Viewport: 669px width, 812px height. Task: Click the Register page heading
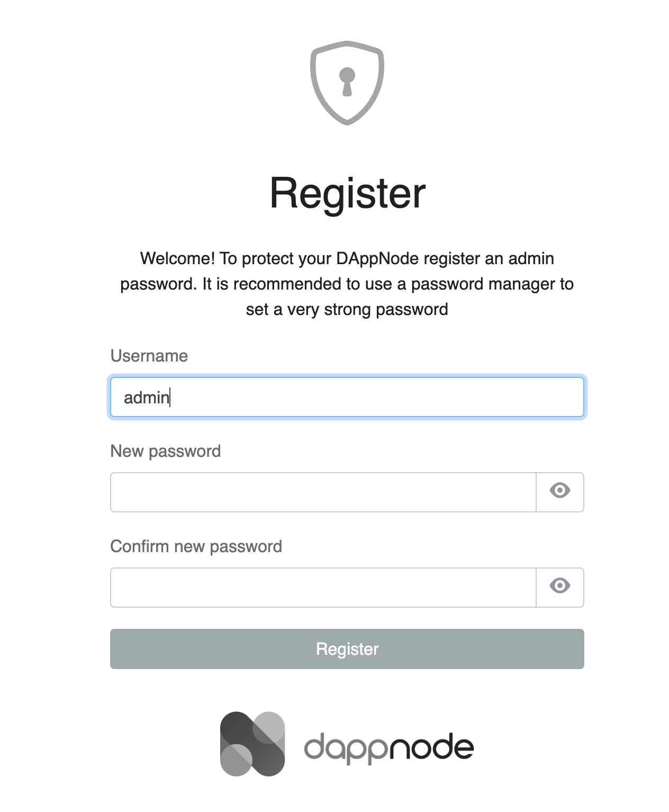347,194
